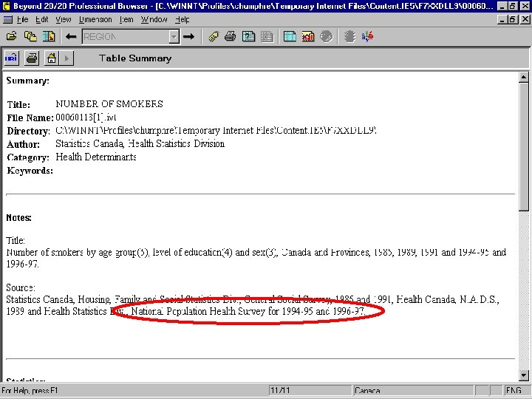Click the document control icon left of File

(x=7, y=20)
